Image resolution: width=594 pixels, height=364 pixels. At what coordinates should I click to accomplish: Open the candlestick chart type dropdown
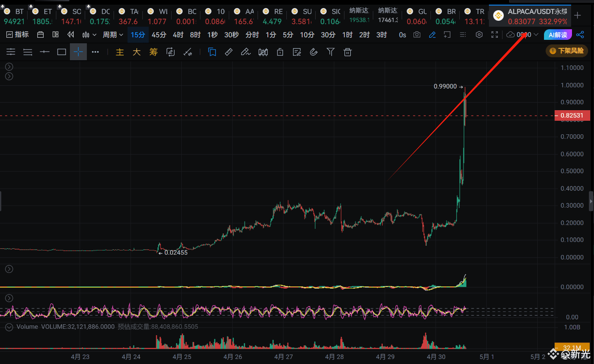[x=89, y=35]
